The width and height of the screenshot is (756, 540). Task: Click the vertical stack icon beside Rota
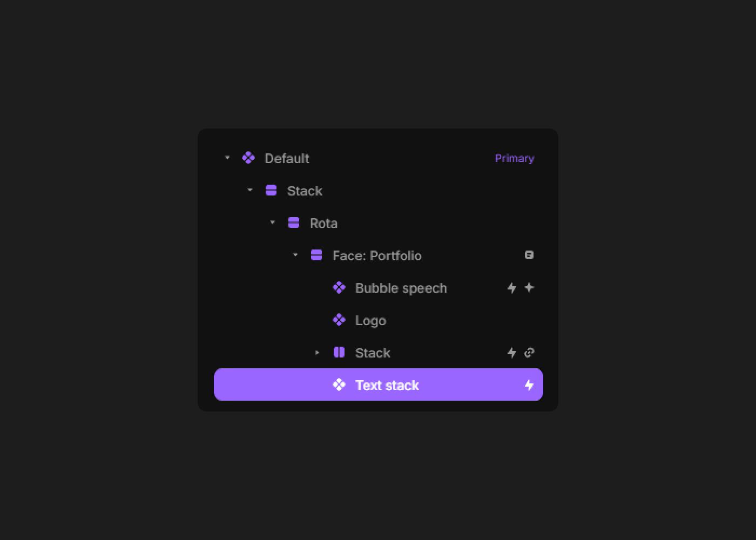coord(294,223)
